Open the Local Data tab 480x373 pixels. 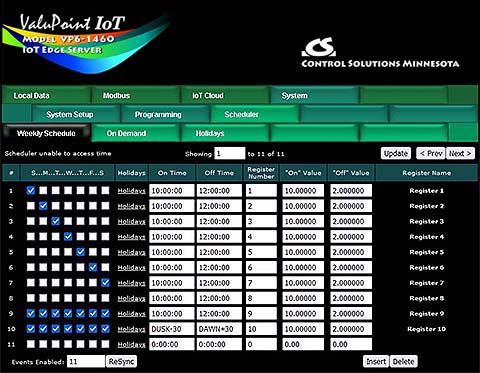coord(46,95)
